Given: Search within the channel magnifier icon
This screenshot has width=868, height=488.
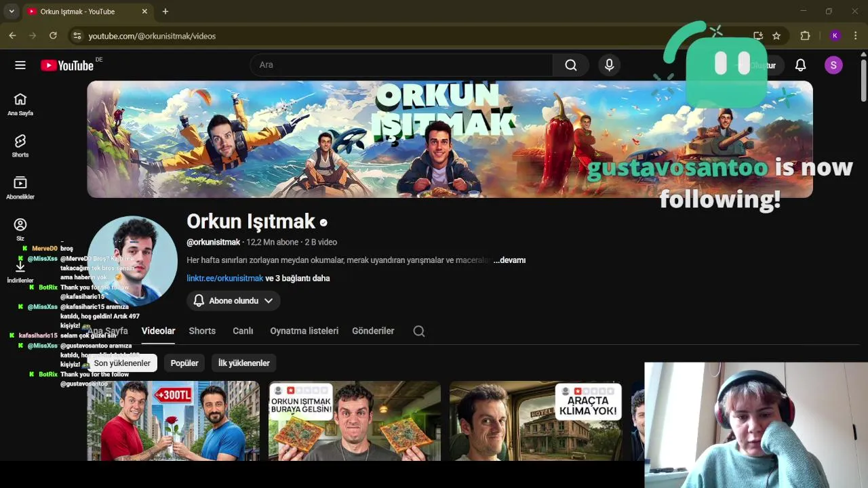Looking at the screenshot, I should coord(419,331).
